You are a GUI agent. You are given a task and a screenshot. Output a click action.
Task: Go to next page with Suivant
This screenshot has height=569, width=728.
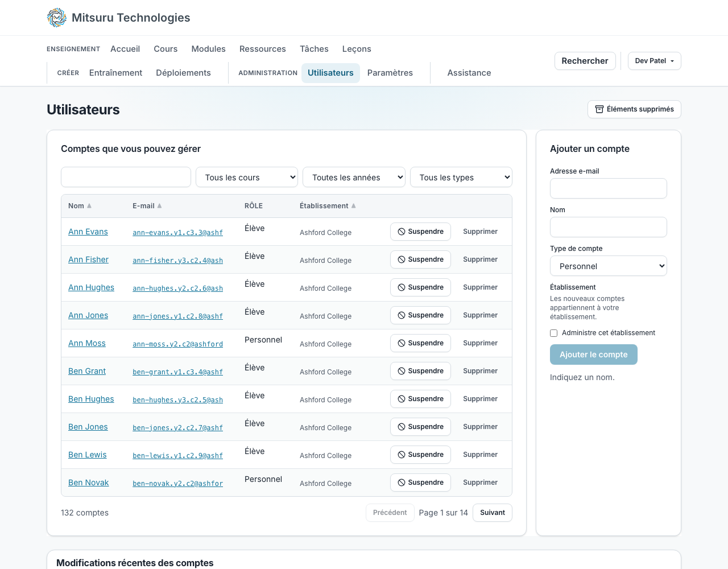click(492, 513)
